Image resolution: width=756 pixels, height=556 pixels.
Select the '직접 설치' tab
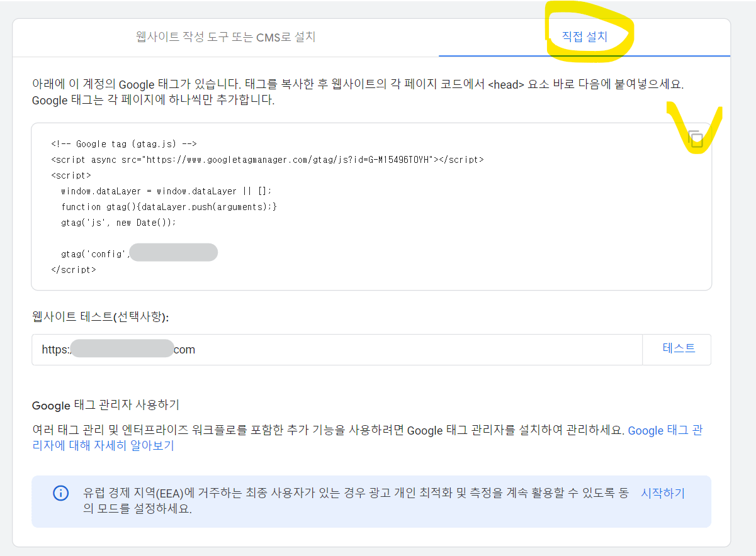tap(585, 37)
